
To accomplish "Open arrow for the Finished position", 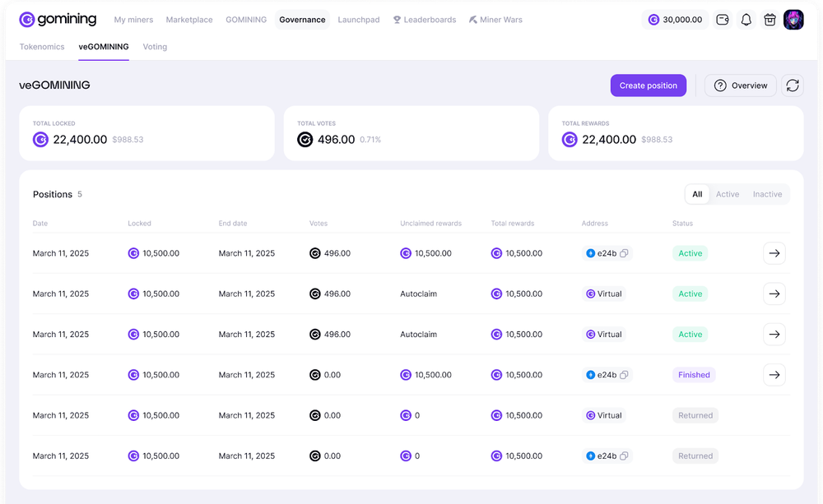I will [774, 375].
